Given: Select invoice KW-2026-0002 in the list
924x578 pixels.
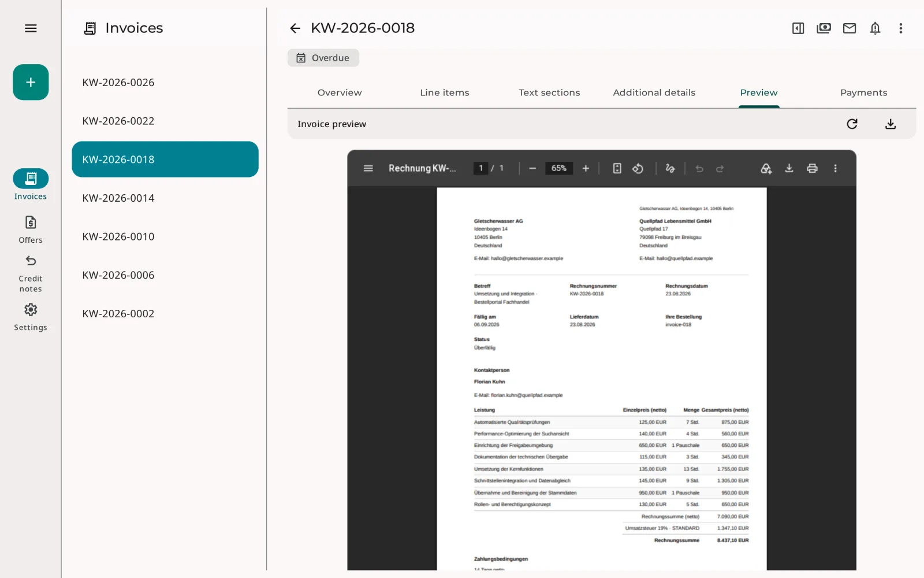Looking at the screenshot, I should click(165, 313).
